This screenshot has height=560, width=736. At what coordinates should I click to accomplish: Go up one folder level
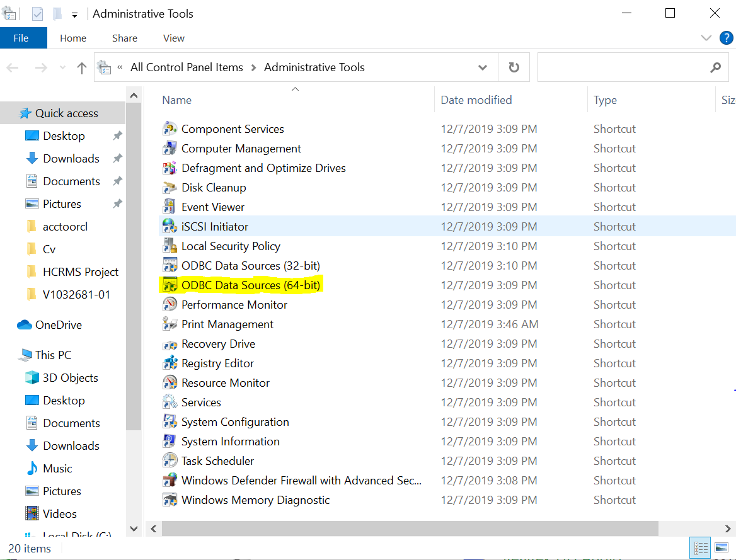(82, 68)
